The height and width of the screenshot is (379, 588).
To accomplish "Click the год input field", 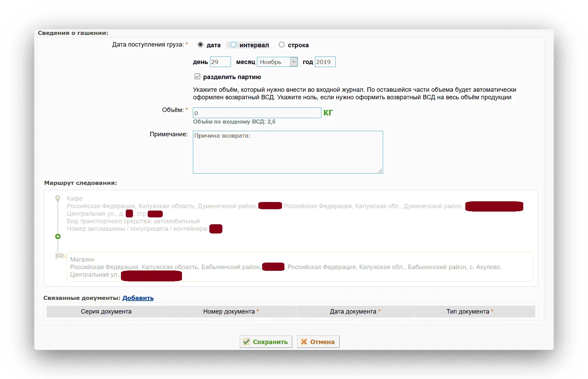I will click(325, 62).
